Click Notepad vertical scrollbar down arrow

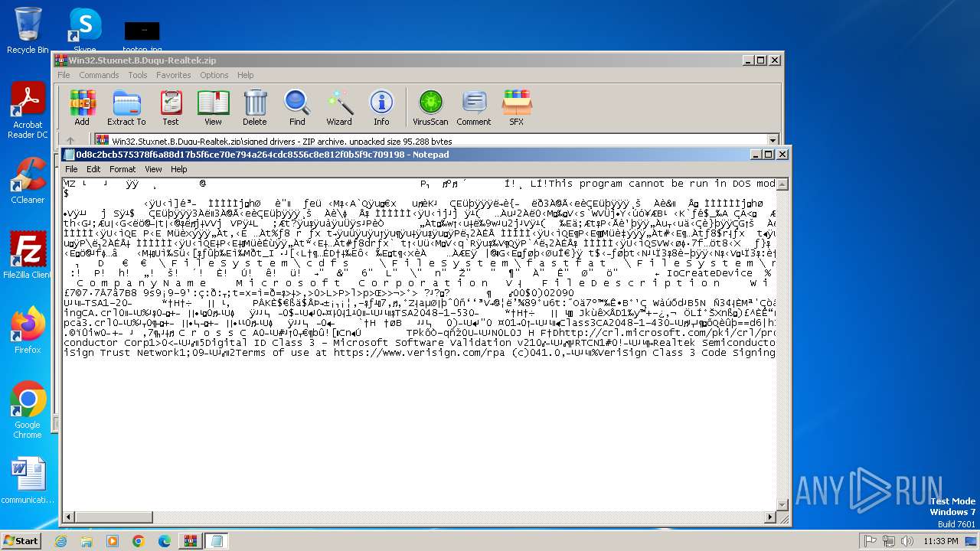pos(782,504)
